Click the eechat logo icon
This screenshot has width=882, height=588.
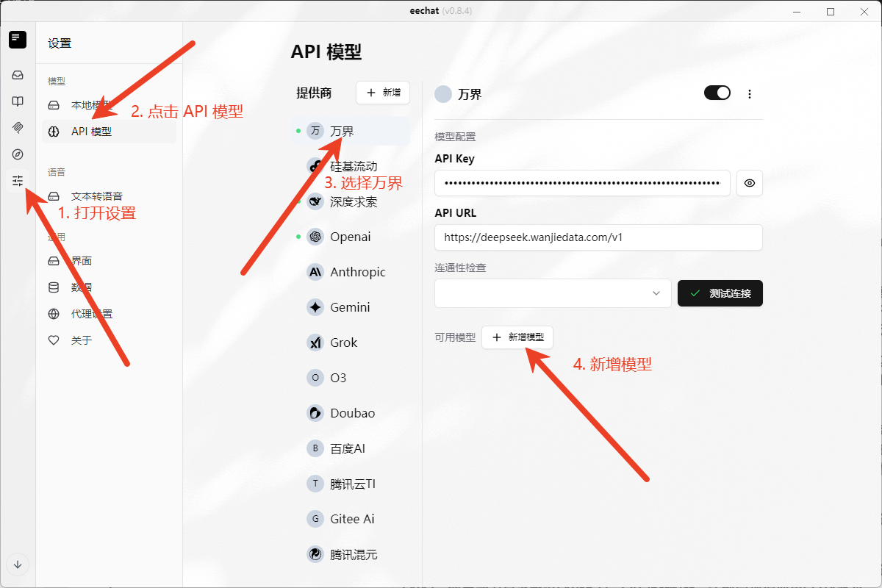tap(18, 40)
